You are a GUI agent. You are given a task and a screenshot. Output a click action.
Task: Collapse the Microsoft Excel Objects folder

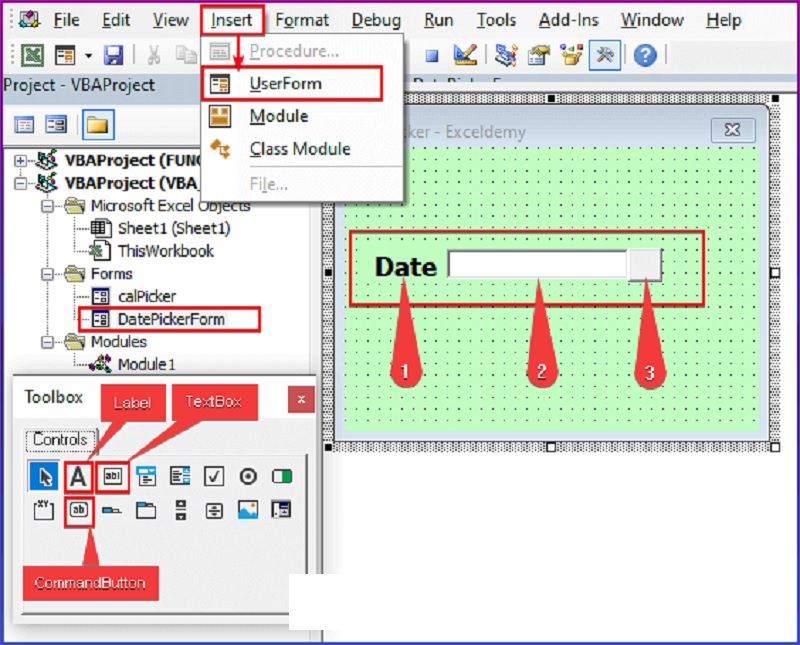[x=47, y=207]
